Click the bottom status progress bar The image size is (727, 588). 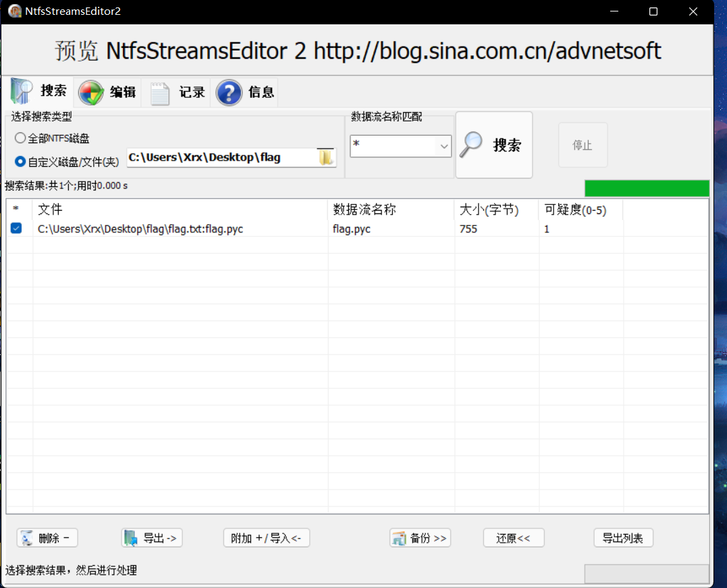click(x=647, y=574)
